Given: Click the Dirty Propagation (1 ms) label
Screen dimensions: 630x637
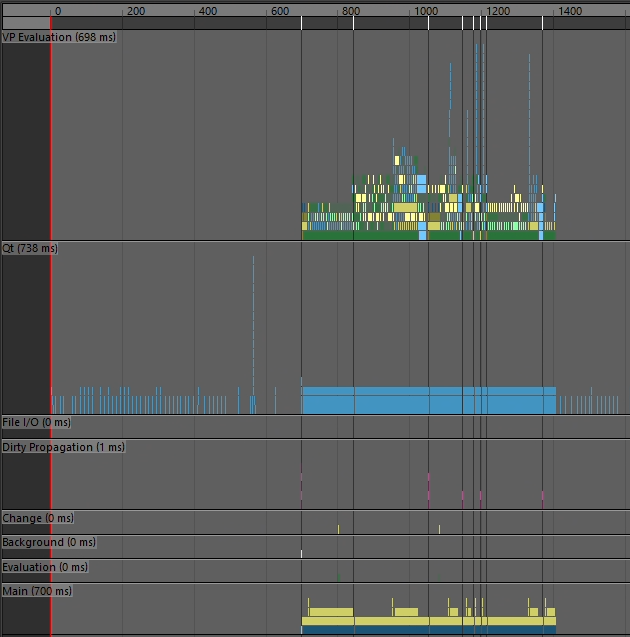Looking at the screenshot, I should click(63, 447).
